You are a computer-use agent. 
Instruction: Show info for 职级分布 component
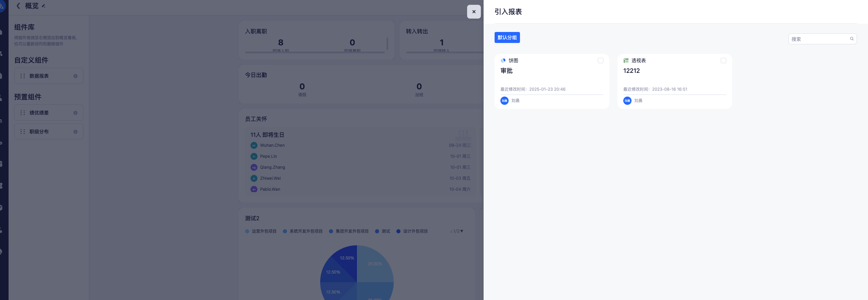[76, 132]
